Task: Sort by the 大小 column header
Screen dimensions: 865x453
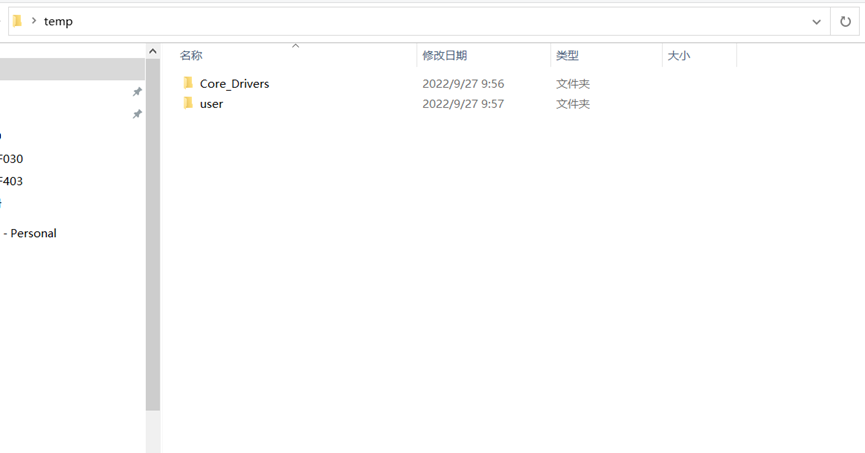Action: (678, 56)
